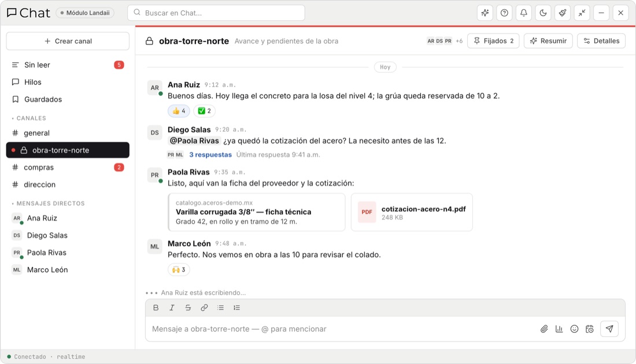Screen dimensions: 636x364
Task: Collapse the CANALES section
Action: click(29, 118)
